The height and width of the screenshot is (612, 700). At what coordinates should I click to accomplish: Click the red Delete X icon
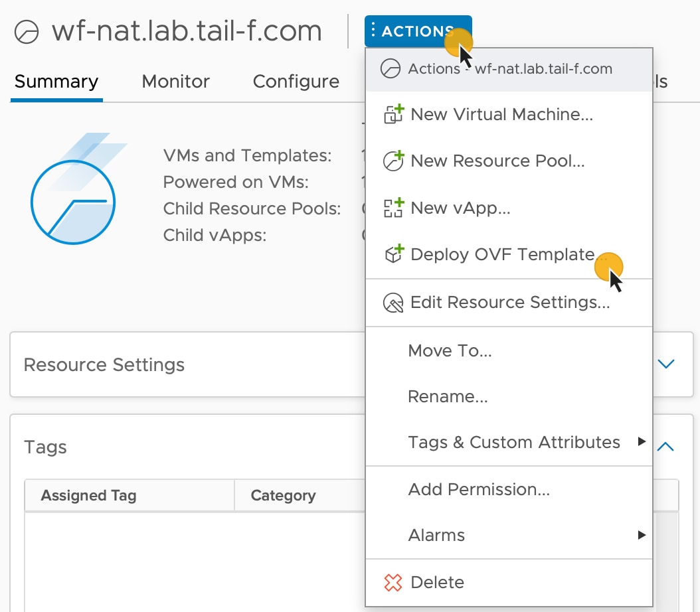(x=394, y=583)
